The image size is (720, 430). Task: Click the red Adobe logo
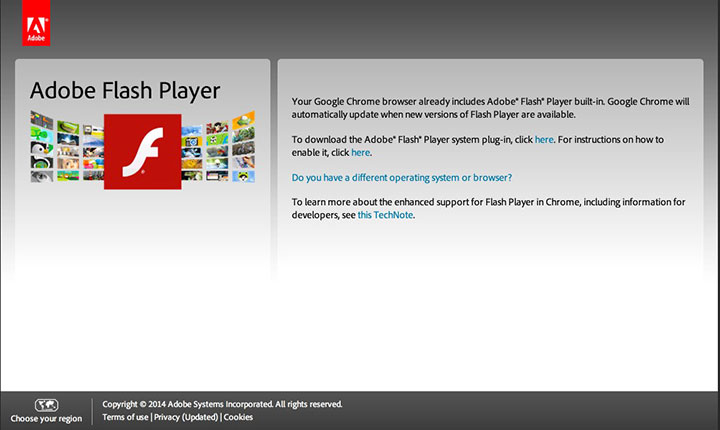tap(36, 23)
